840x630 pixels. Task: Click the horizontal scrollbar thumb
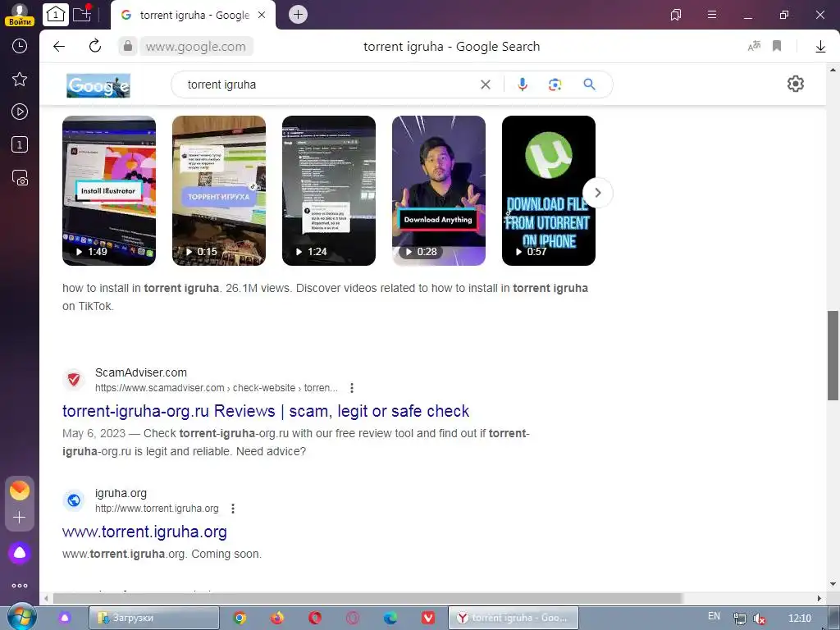click(367, 598)
